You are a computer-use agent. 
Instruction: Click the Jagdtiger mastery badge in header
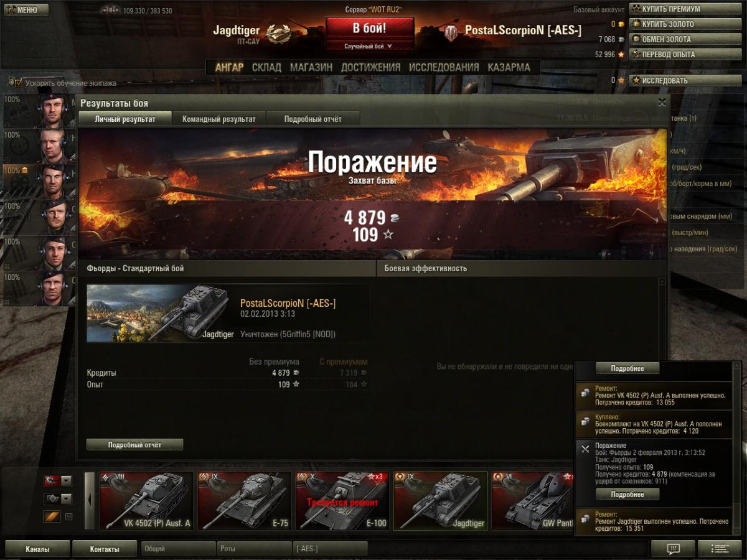coord(278,32)
